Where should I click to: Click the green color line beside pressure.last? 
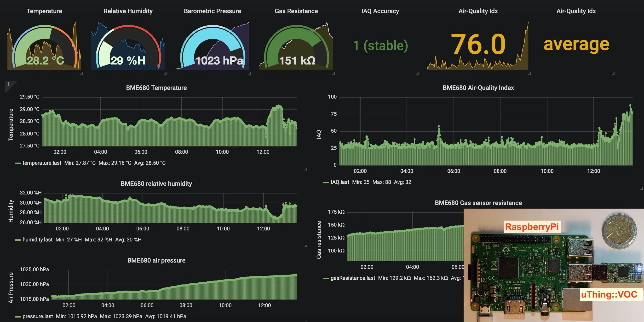coord(18,317)
